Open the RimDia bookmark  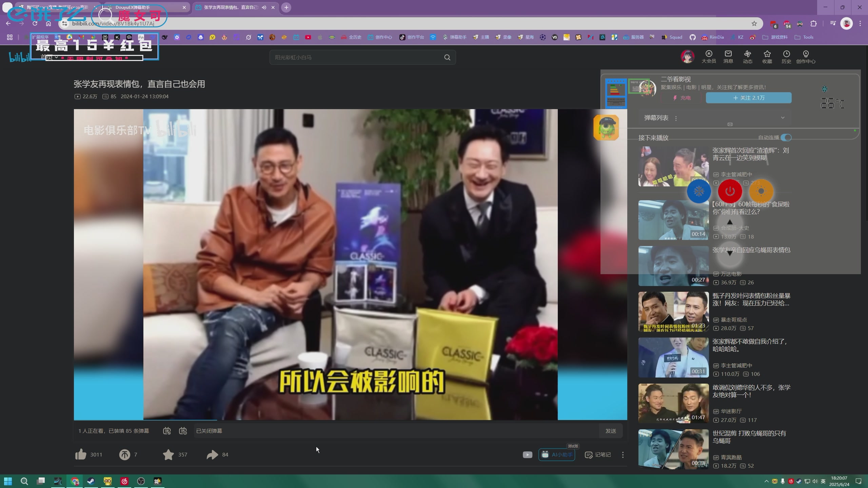point(713,37)
